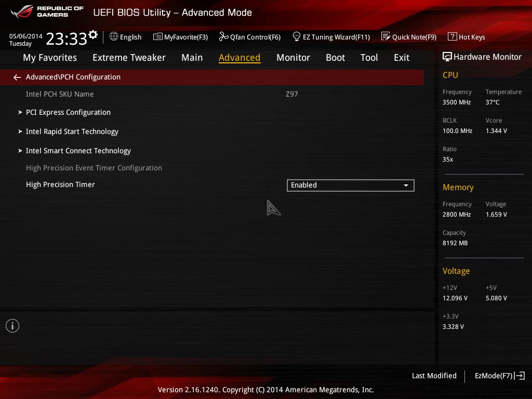
Task: Switch to Main tab
Action: [192, 58]
